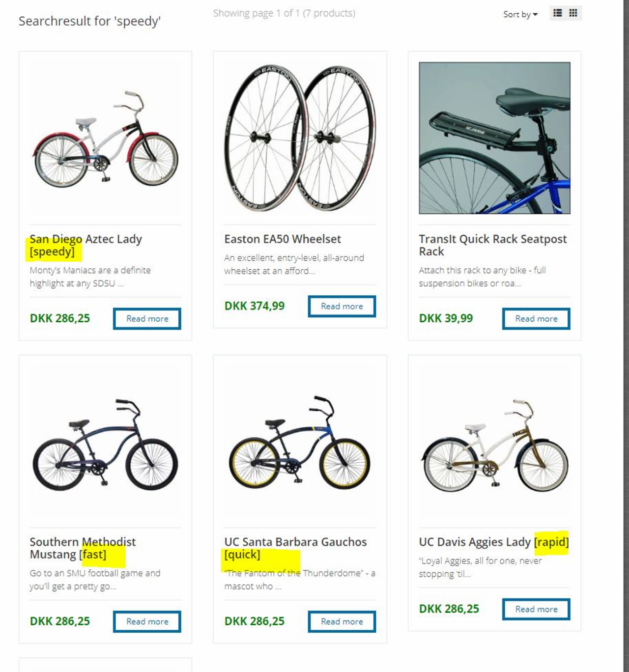Open the San Diego Aztec Lady bike image
Screen dimensions: 629x672
pos(105,139)
